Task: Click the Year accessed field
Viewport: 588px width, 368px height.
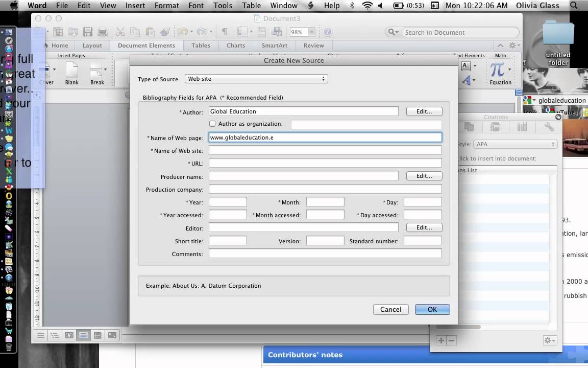Action: coord(228,215)
